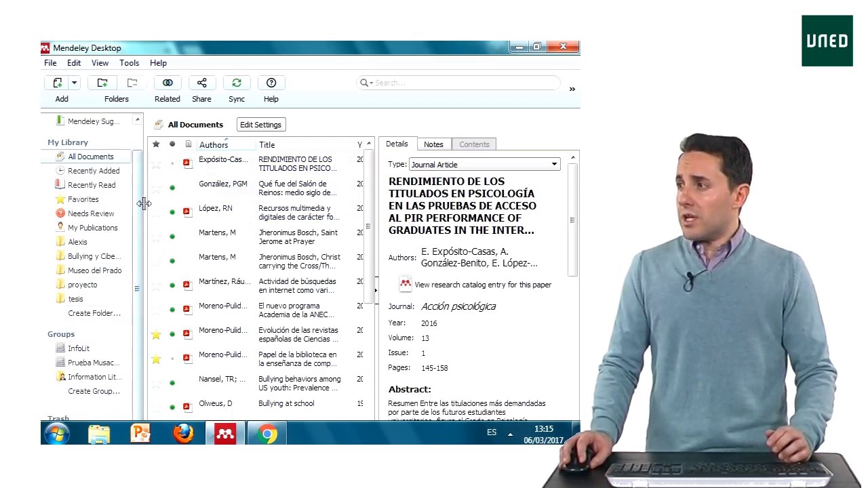Expand the toolbar overflow chevron
868x488 pixels.
[x=572, y=89]
